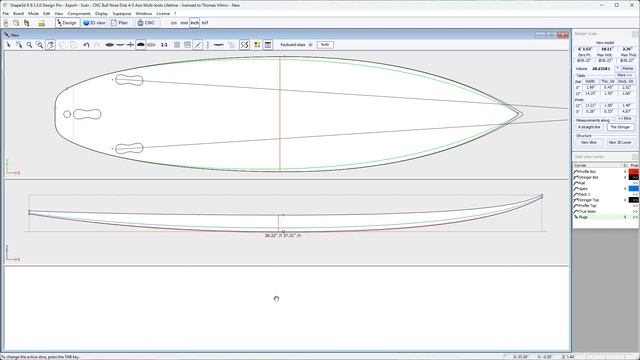This screenshot has width=640, height=360.
Task: Click the Profile Bot curve icon
Action: (576, 172)
